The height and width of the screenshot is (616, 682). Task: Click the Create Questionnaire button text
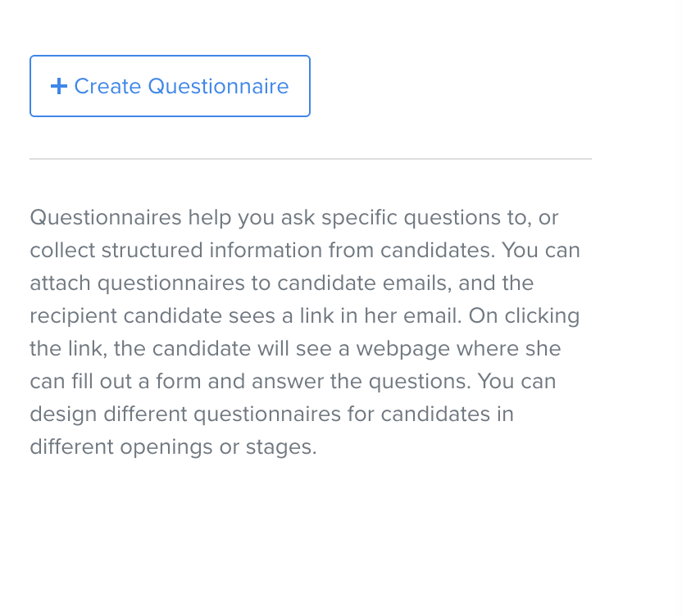click(x=181, y=86)
